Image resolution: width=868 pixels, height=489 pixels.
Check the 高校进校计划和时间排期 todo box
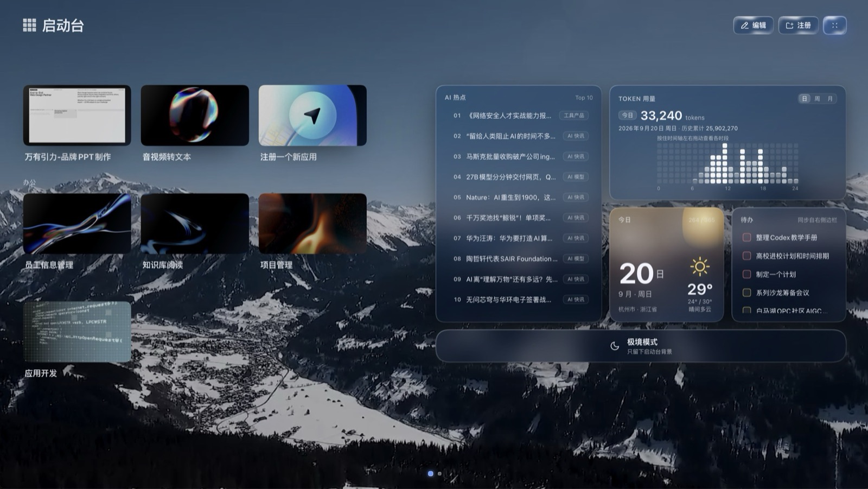pos(746,256)
